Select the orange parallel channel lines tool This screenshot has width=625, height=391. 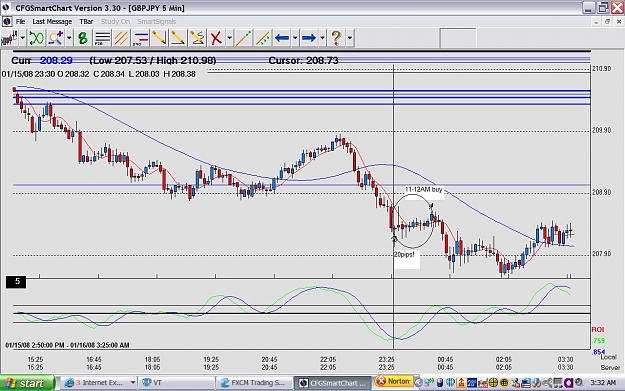(x=121, y=38)
